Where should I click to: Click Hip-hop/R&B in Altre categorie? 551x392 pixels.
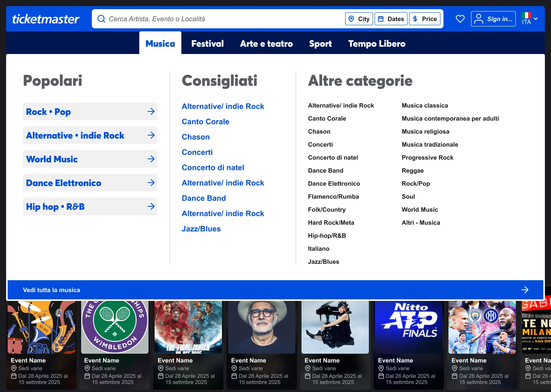(327, 235)
